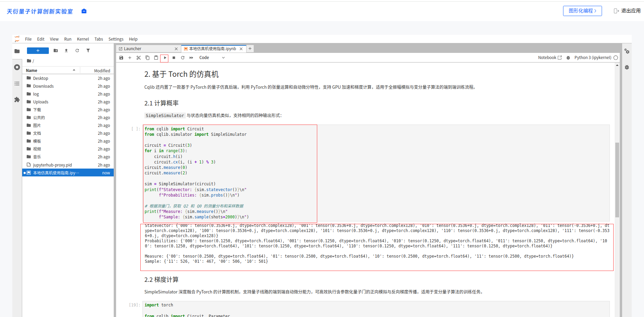Sort files by Modified column header

(97, 71)
